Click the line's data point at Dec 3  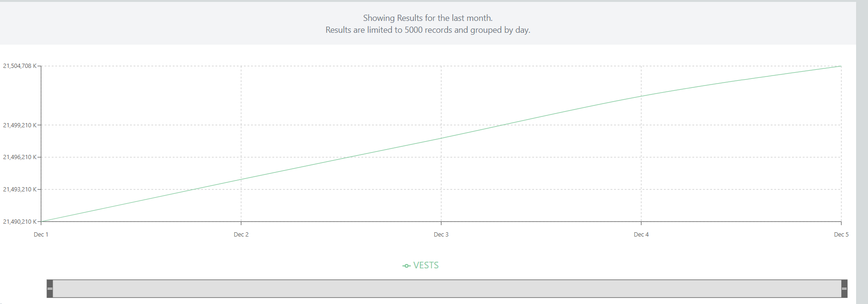point(441,138)
